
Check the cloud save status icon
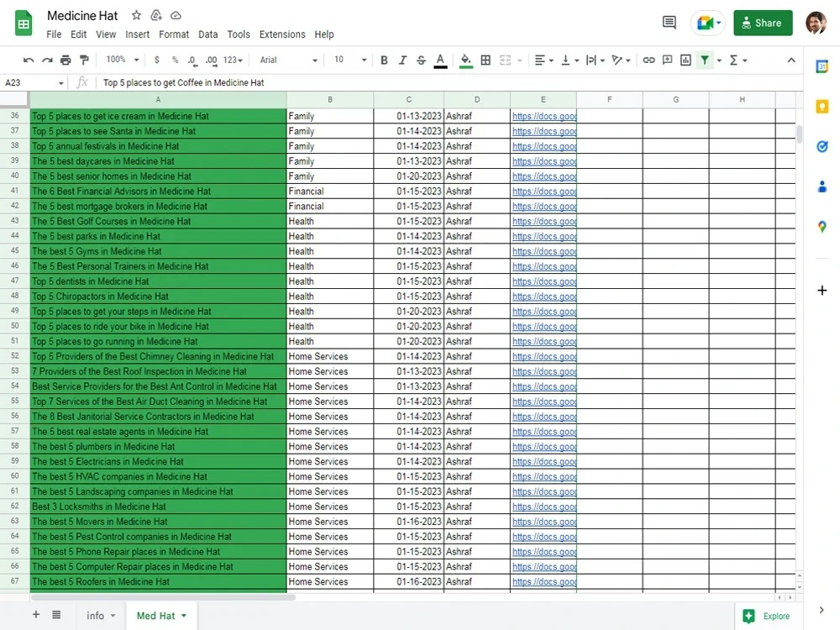(176, 15)
